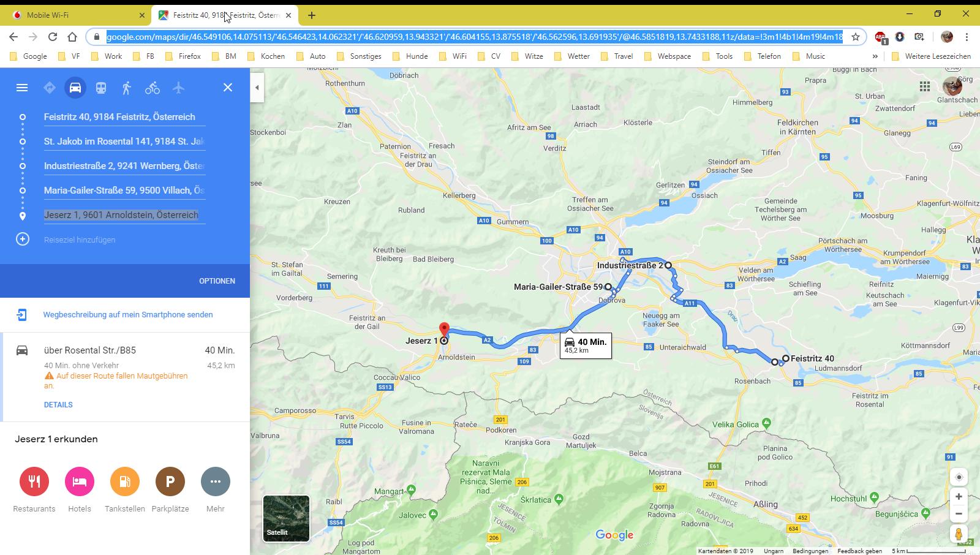Select the cycling travel mode icon
980x555 pixels.
coord(153,88)
